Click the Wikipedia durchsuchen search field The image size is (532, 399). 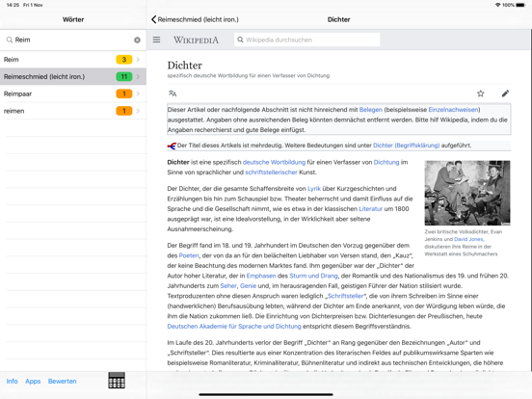[307, 40]
